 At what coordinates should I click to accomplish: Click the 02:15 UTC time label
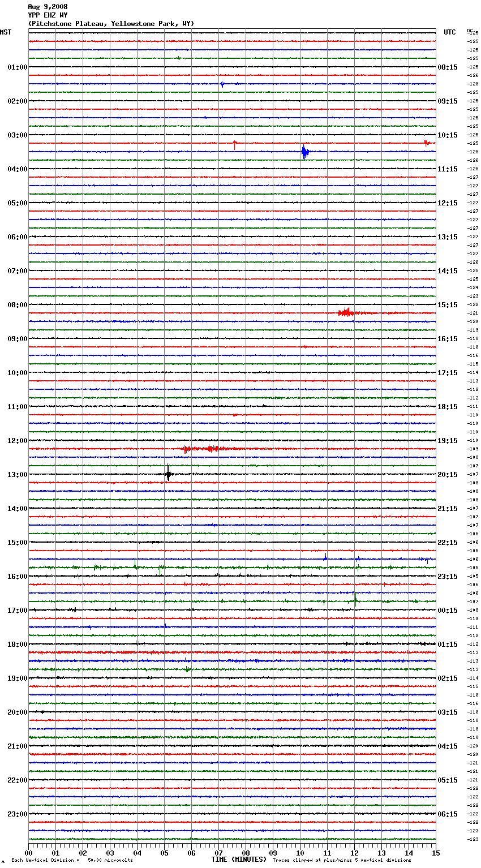coord(448,678)
